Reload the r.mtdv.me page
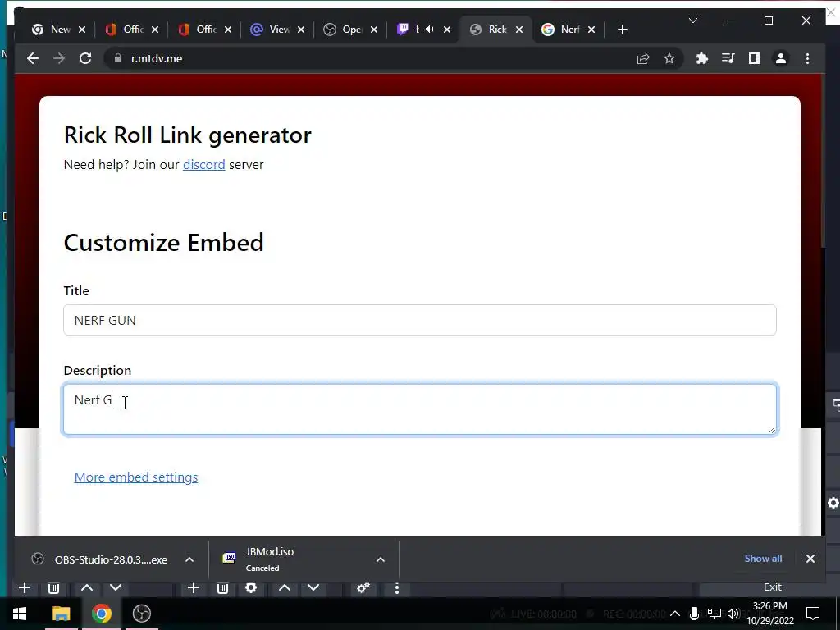The width and height of the screenshot is (840, 630). pyautogui.click(x=85, y=58)
